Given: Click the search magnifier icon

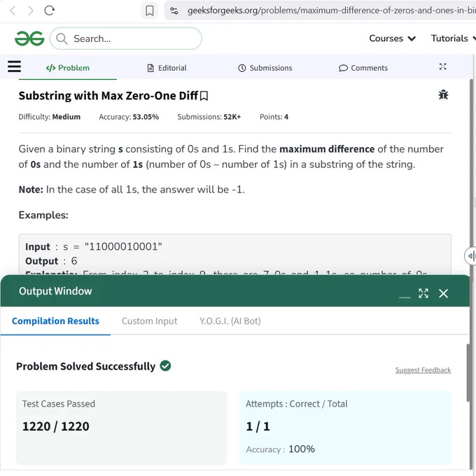Looking at the screenshot, I should click(62, 38).
